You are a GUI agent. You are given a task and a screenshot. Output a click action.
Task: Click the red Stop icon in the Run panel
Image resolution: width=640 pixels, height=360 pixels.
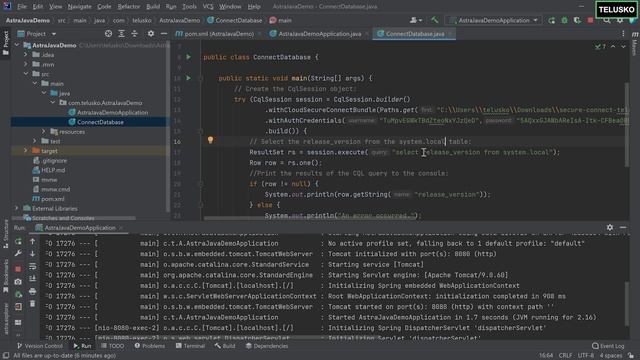[18, 269]
